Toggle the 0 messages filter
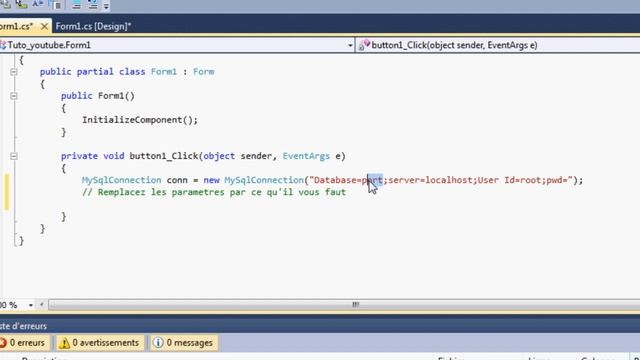The height and width of the screenshot is (360, 640). [x=184, y=343]
